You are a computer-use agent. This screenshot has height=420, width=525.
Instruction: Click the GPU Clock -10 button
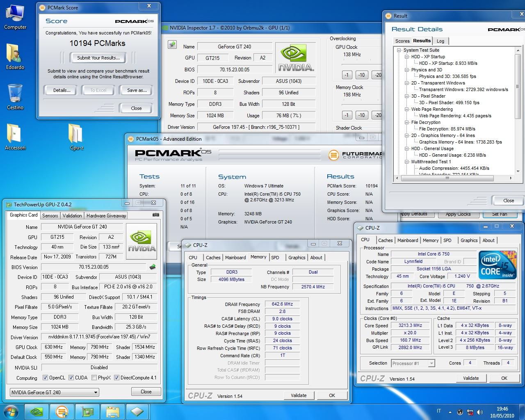tap(361, 75)
